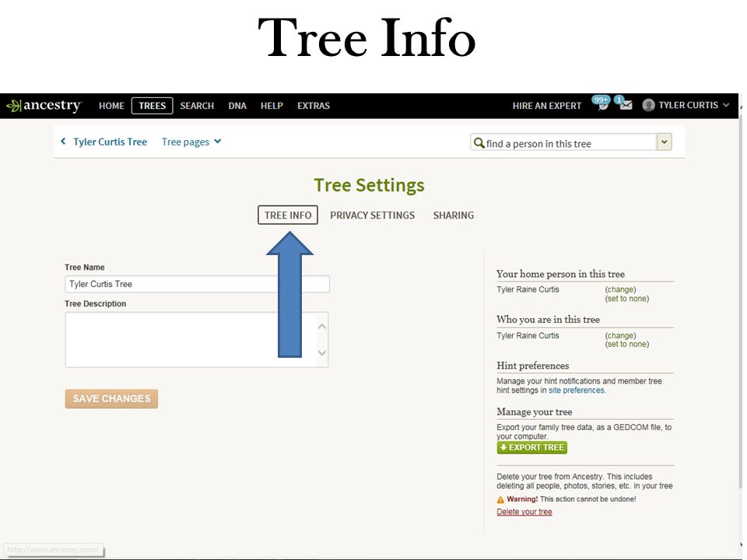
Task: Click the back chevron beside Tyler Curtis Tree
Action: coord(63,142)
